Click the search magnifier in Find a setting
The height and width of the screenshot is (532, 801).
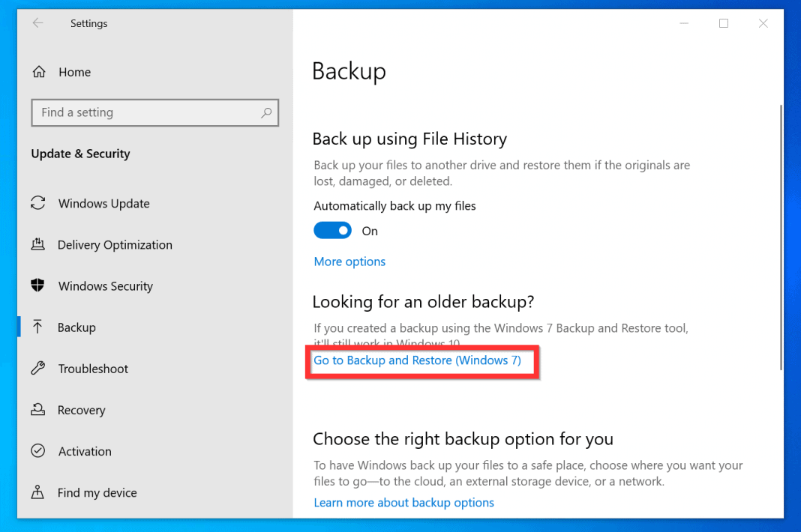coord(266,112)
